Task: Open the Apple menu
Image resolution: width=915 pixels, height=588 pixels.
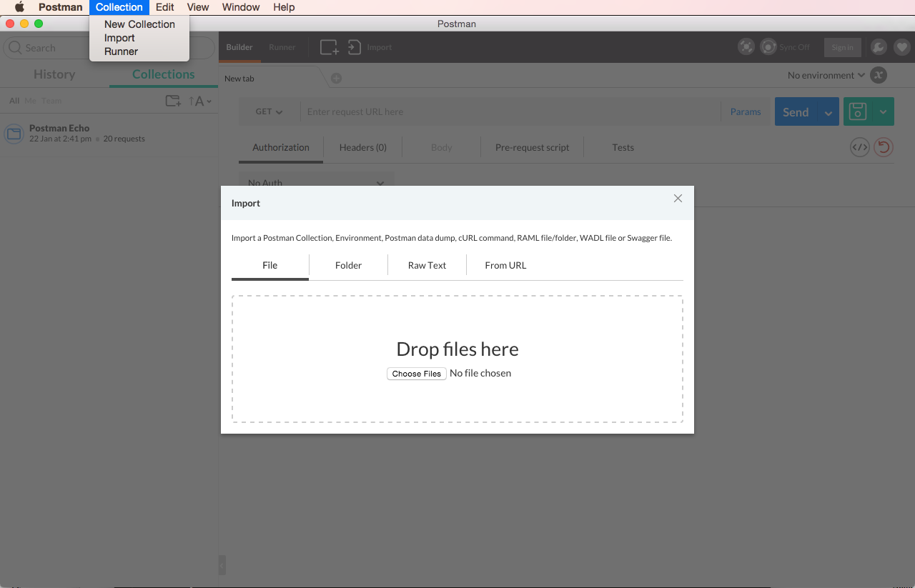Action: (x=19, y=7)
